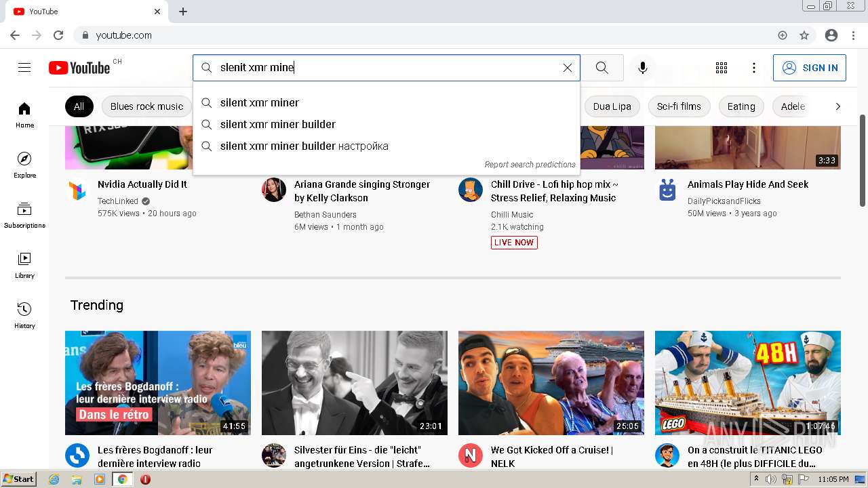The width and height of the screenshot is (868, 488).
Task: Click the Trending section heading
Action: [97, 305]
